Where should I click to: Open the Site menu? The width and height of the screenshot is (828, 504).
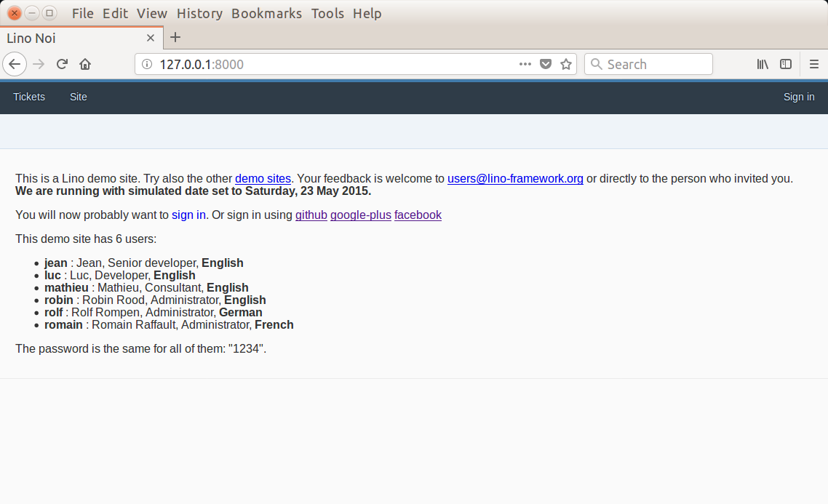78,97
